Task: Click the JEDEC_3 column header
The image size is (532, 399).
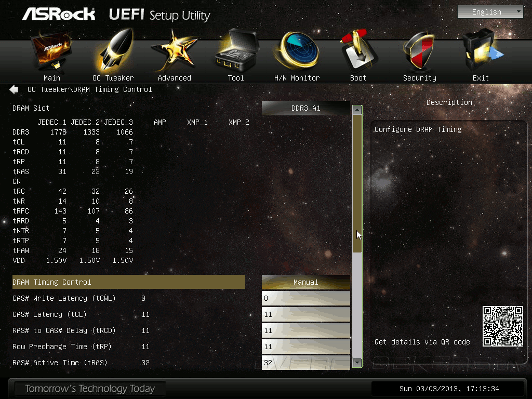Action: pyautogui.click(x=118, y=122)
